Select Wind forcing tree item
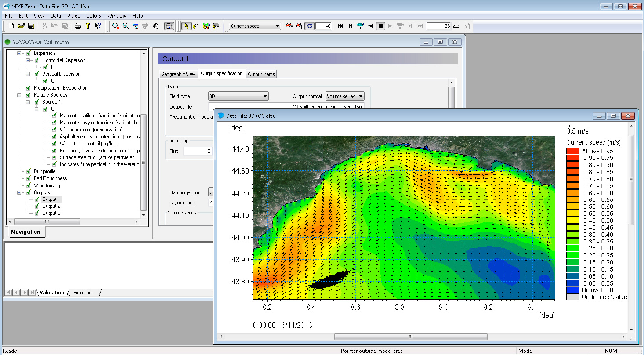644x355 pixels. click(47, 185)
